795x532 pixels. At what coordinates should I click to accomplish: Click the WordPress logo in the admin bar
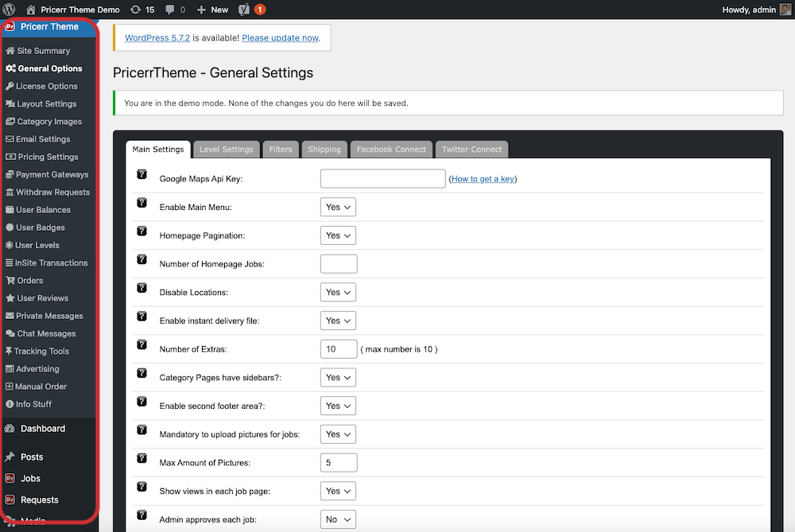coord(9,9)
